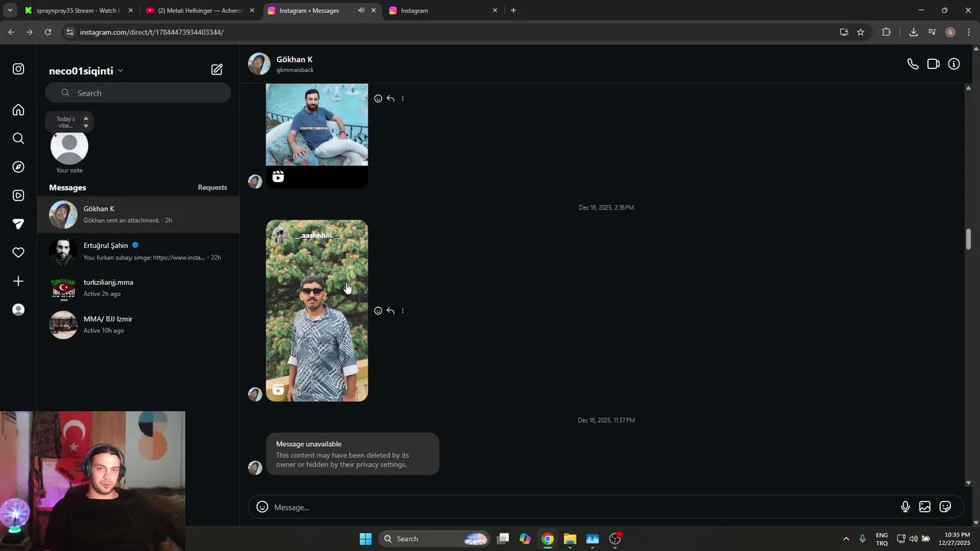Screen dimensions: 980x551
Task: Open File Explorer from taskbar
Action: click(570, 539)
